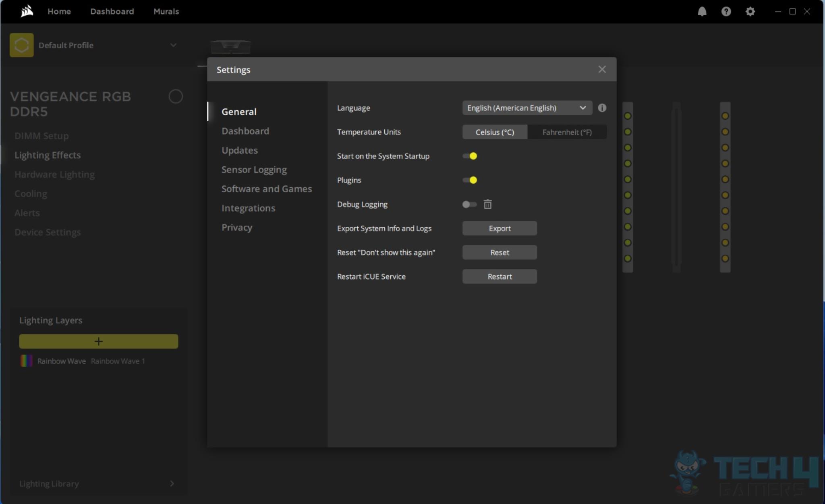
Task: Click the Lighting Library label
Action: (x=49, y=483)
